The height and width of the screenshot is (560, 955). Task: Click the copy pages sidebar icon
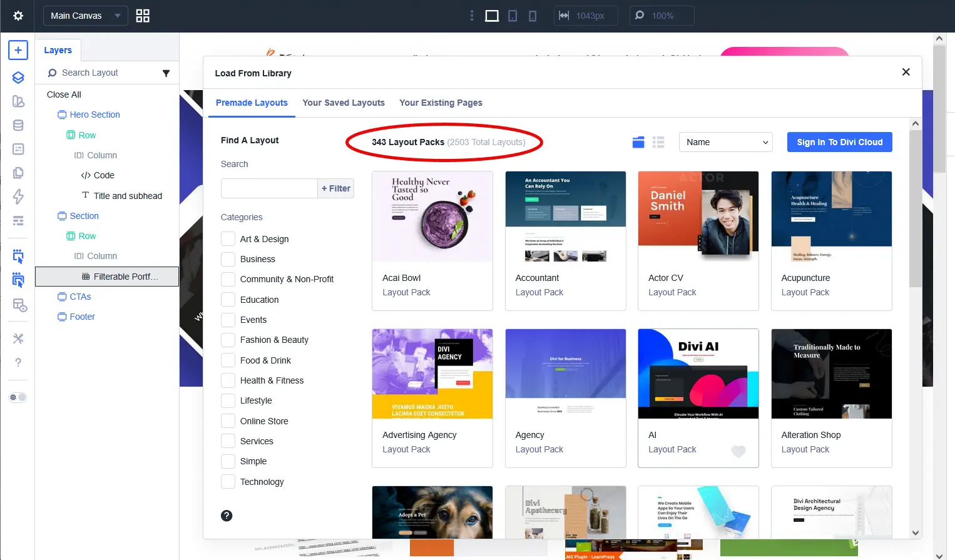[x=18, y=173]
